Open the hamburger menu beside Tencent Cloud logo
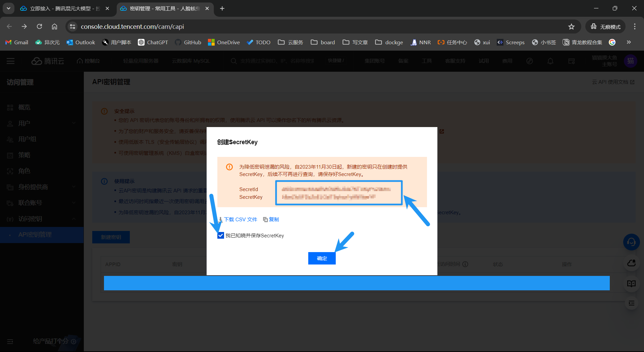This screenshot has width=644, height=352. [x=11, y=61]
